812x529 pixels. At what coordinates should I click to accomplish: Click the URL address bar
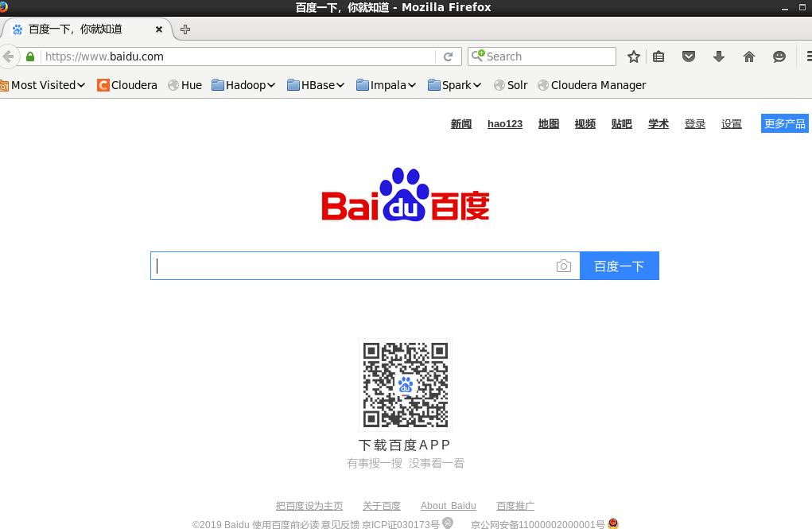pos(239,56)
